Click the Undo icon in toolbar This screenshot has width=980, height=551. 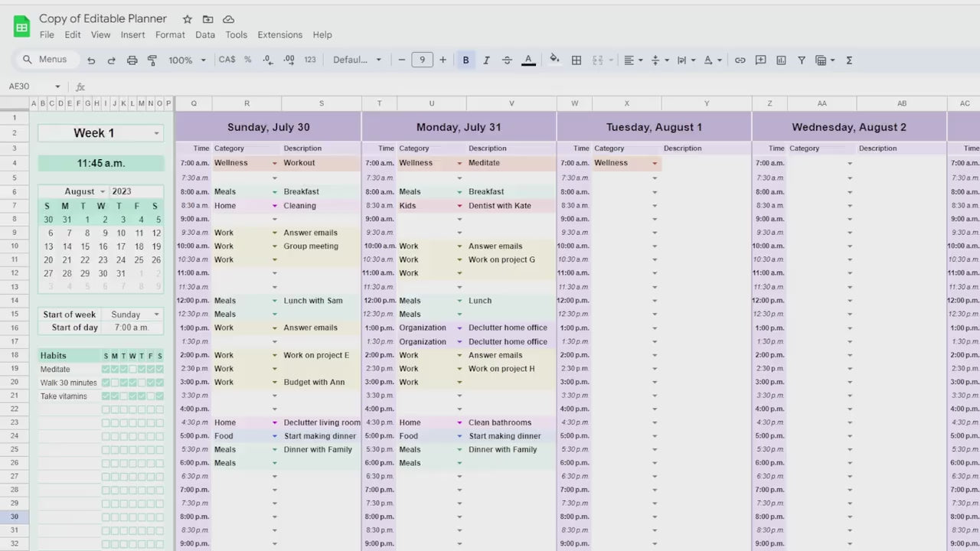(x=91, y=60)
